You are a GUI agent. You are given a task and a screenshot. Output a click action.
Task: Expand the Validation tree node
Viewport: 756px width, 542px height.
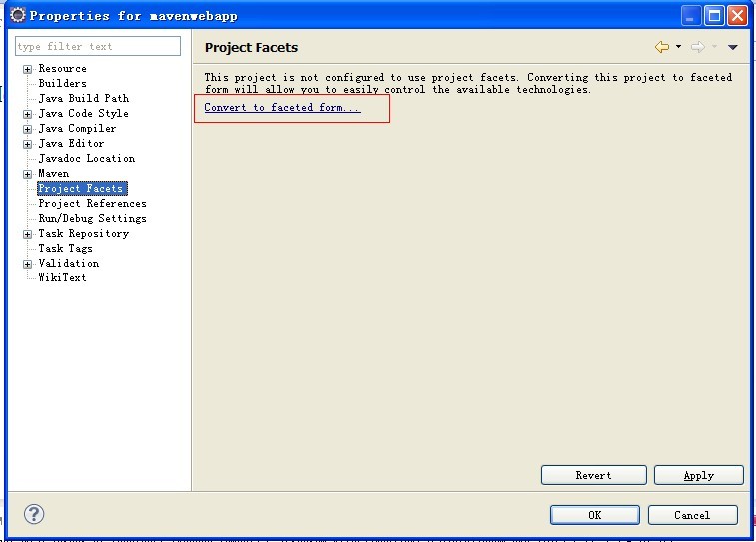[x=28, y=264]
